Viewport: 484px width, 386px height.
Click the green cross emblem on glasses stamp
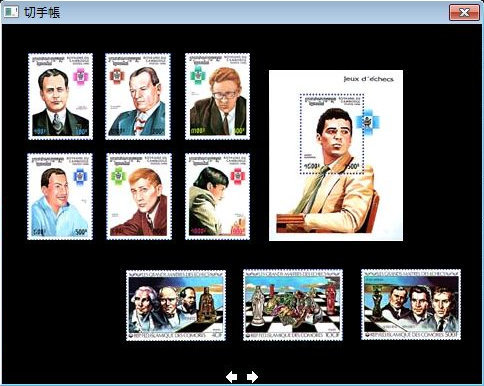click(198, 75)
